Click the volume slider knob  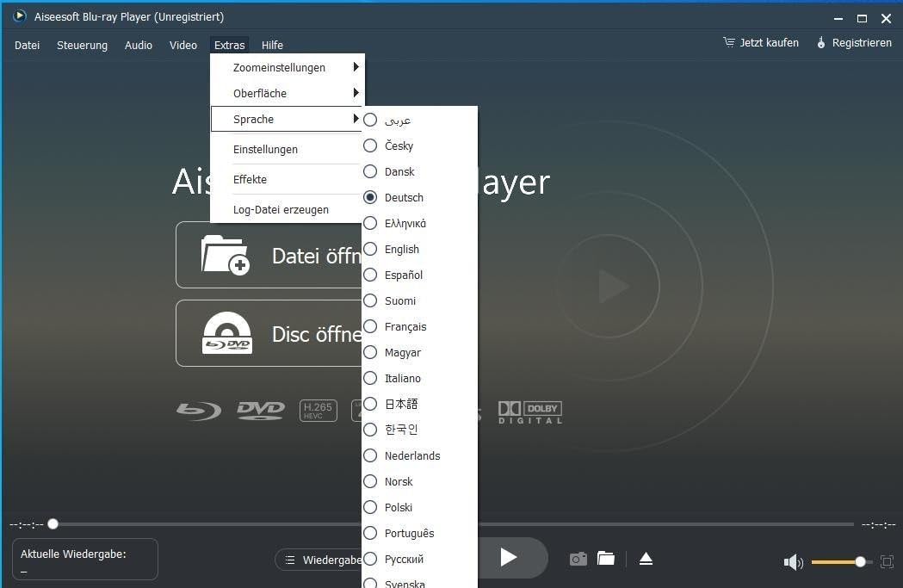[x=860, y=561]
